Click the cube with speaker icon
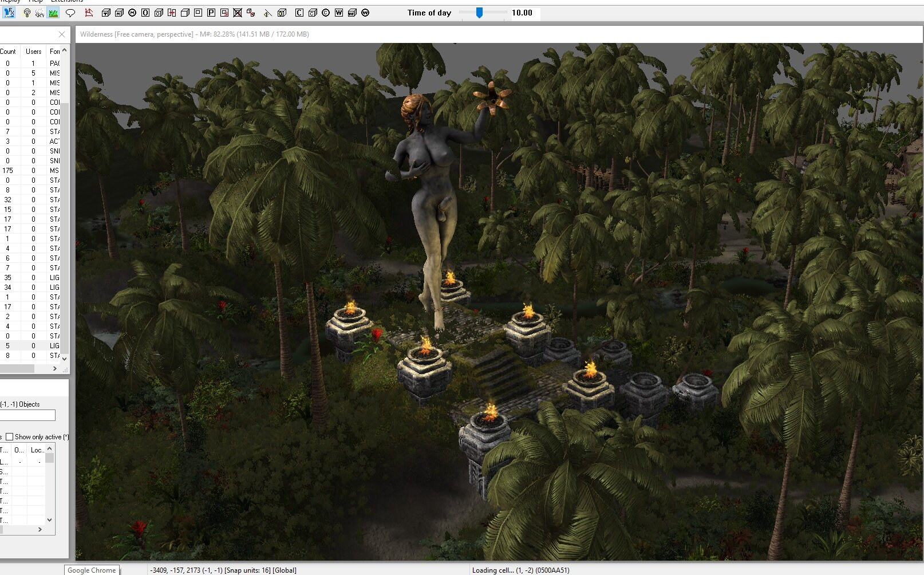 [x=282, y=13]
